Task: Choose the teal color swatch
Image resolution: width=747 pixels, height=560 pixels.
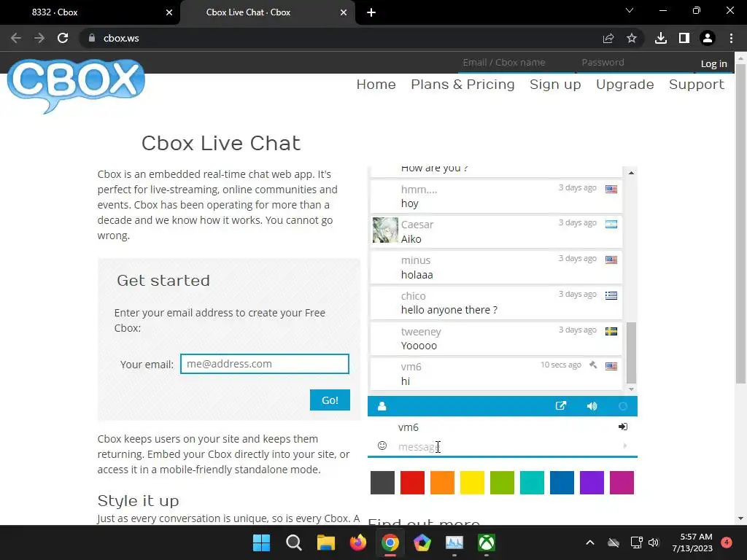Action: point(532,483)
